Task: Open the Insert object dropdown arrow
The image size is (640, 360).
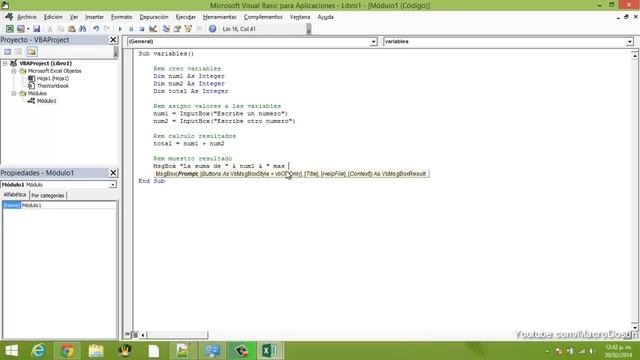Action: point(28,29)
